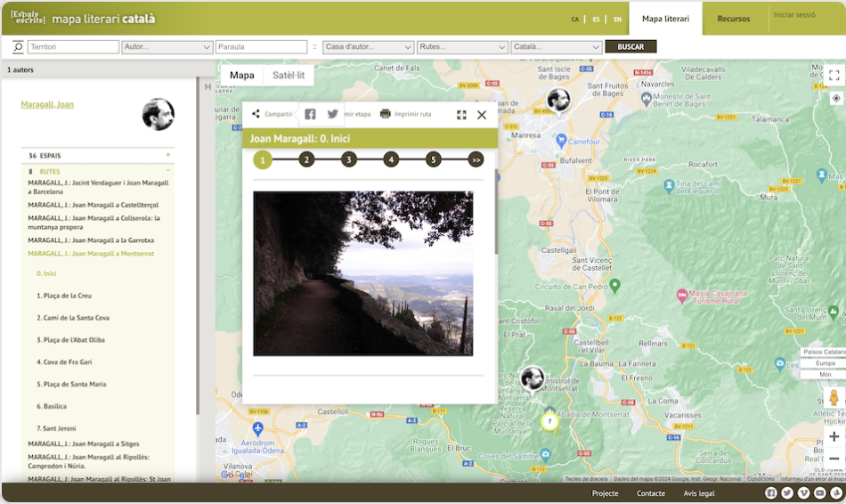Click the Paraula input field

click(x=261, y=47)
